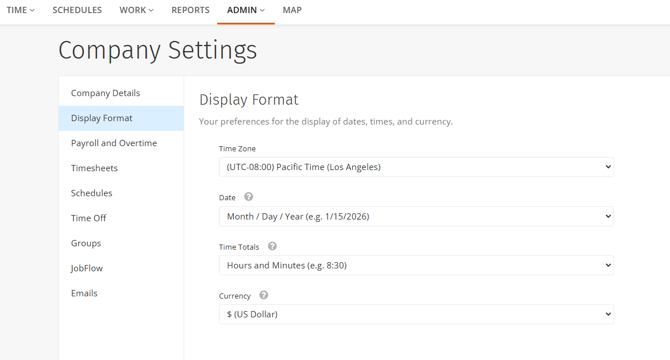Open the Currency dropdown

pos(416,314)
